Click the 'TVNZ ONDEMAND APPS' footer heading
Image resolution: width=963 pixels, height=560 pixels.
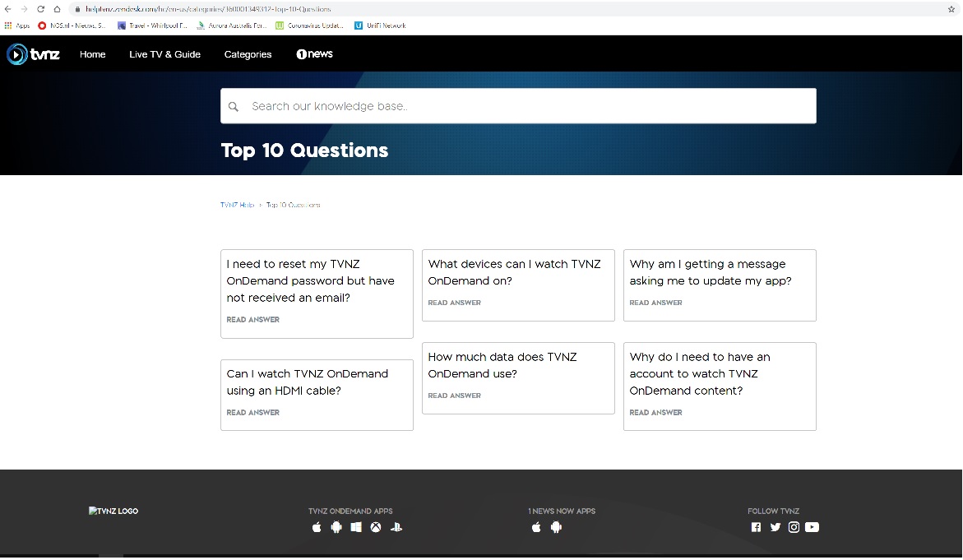350,511
